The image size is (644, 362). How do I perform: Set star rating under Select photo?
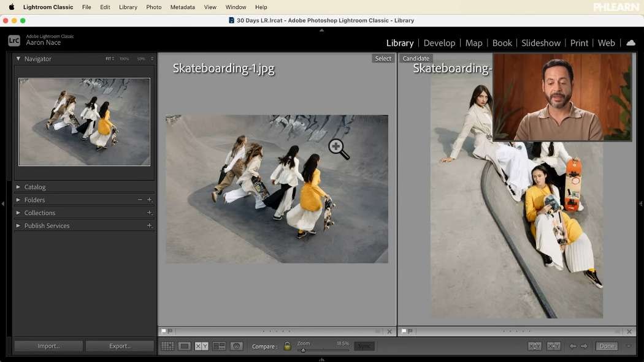click(x=277, y=331)
